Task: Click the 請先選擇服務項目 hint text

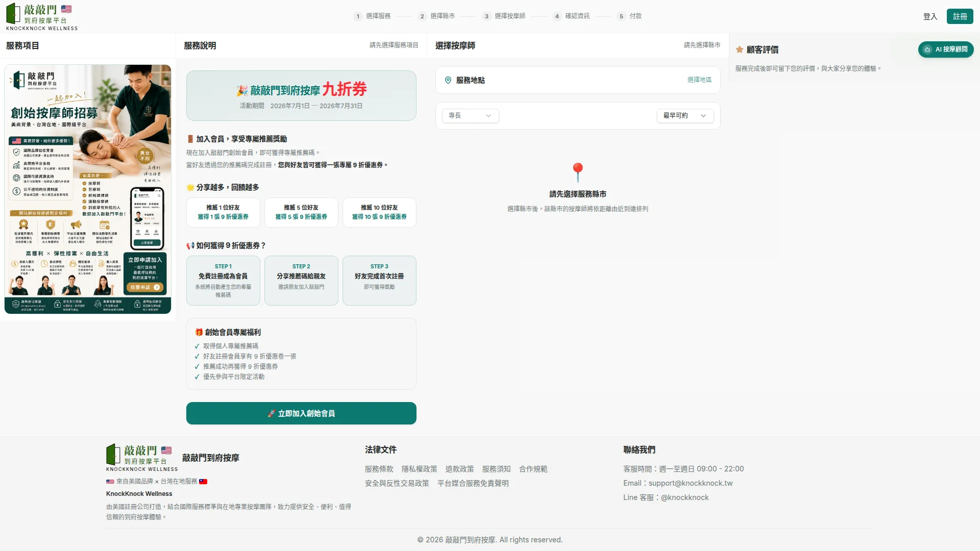Action: 394,45
